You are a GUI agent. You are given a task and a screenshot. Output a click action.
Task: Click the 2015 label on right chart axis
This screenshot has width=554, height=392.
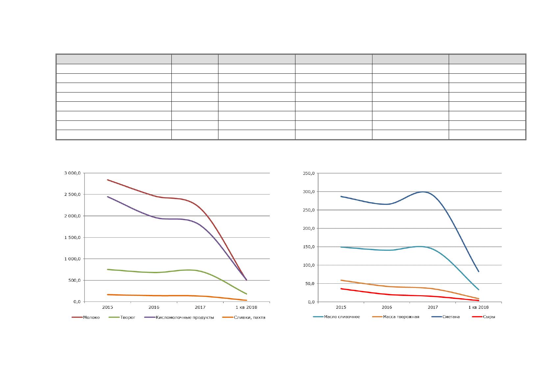click(x=340, y=307)
